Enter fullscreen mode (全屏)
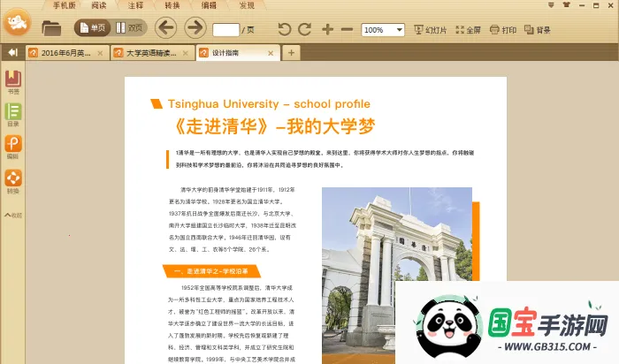This screenshot has height=364, width=619. point(468,30)
